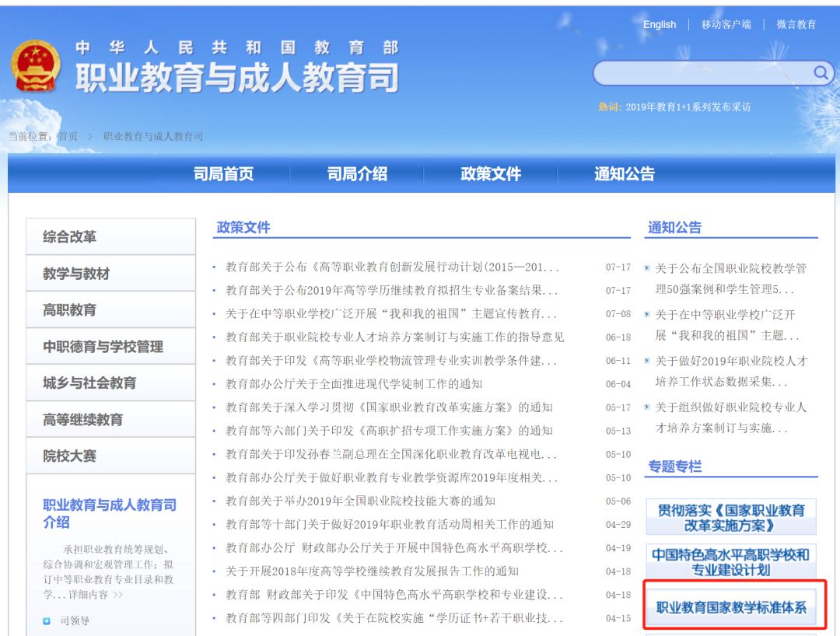This screenshot has height=636, width=840.
Task: Open 移动客户端 link in header
Action: coord(726,24)
